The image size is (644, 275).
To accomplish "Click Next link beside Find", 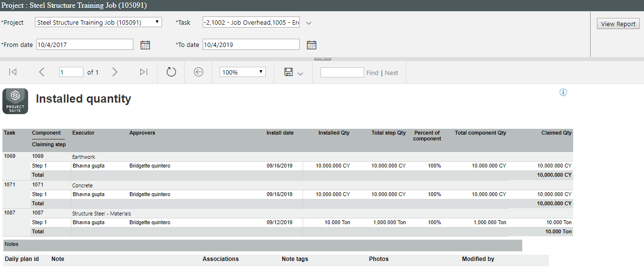I will point(391,73).
